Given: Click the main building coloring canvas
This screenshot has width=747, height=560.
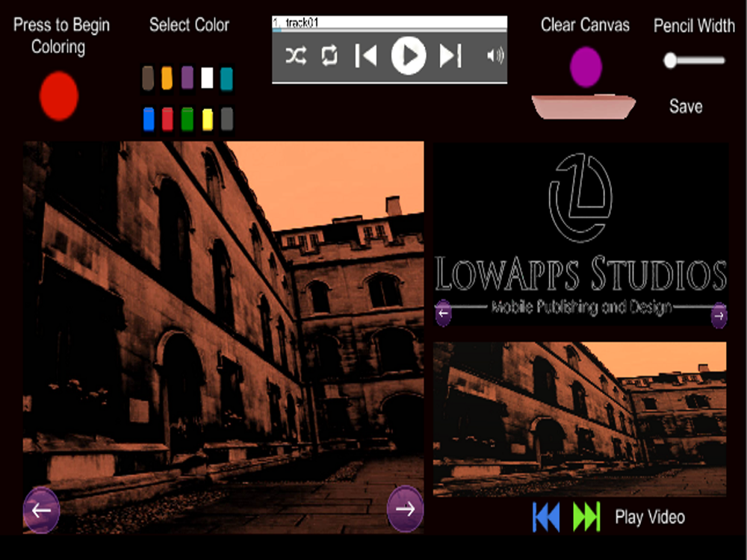Looking at the screenshot, I should coord(223,337).
